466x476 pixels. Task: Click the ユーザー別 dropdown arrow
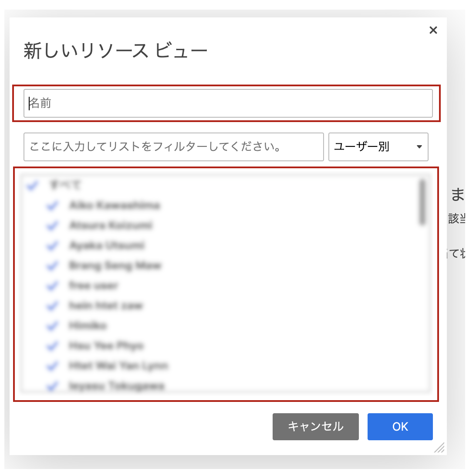coord(419,147)
